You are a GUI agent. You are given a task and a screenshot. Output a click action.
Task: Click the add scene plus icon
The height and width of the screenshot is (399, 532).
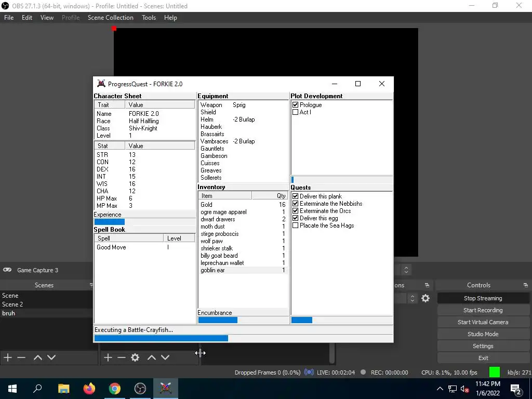coord(7,357)
